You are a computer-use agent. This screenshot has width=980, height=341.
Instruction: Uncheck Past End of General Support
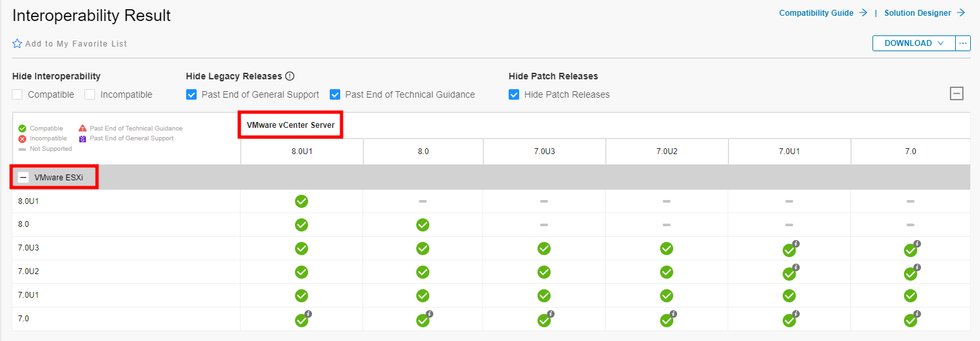point(191,94)
